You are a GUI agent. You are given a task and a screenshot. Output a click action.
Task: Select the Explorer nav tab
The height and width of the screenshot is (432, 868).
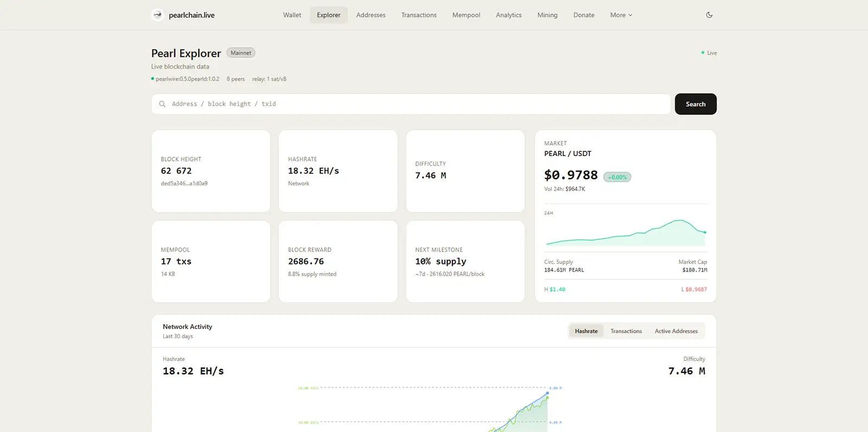(x=329, y=15)
